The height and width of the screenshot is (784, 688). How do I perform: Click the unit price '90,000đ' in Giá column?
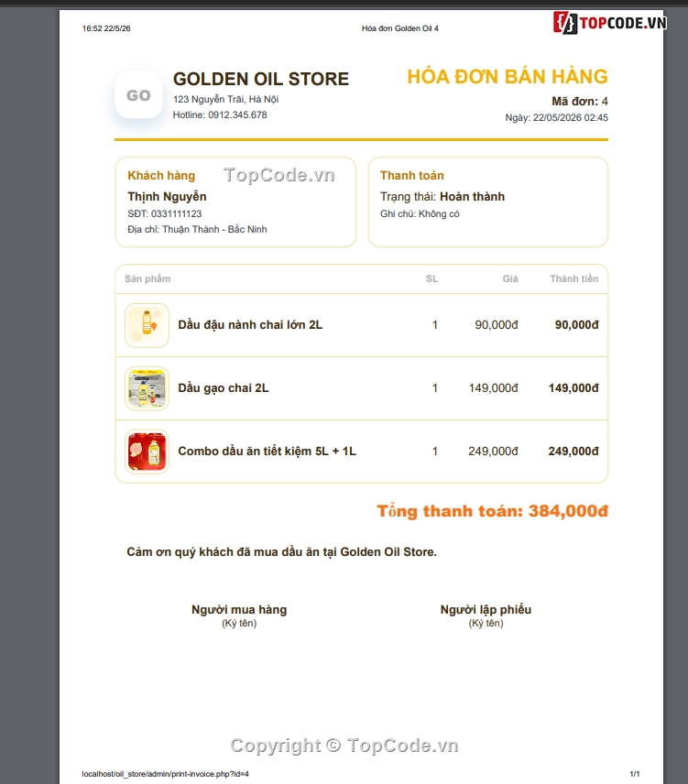(x=497, y=325)
